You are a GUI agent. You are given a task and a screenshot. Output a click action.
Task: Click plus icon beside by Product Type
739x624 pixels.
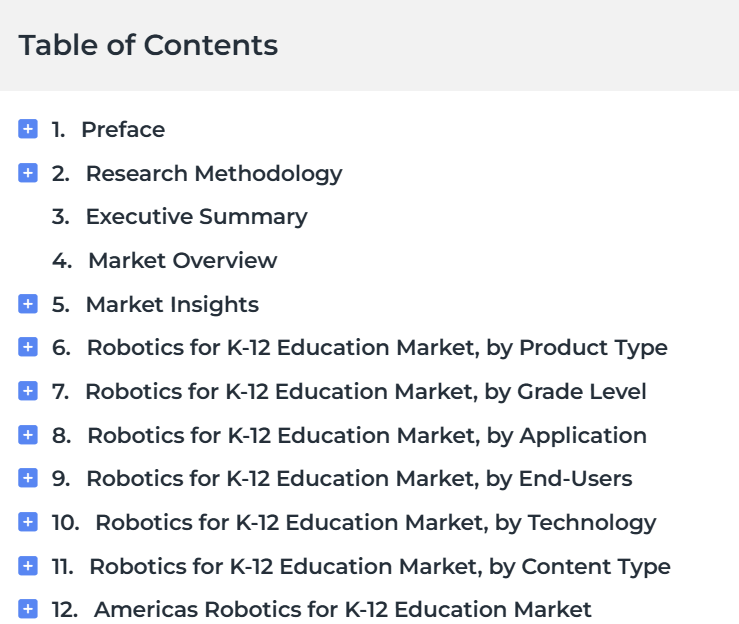(28, 347)
